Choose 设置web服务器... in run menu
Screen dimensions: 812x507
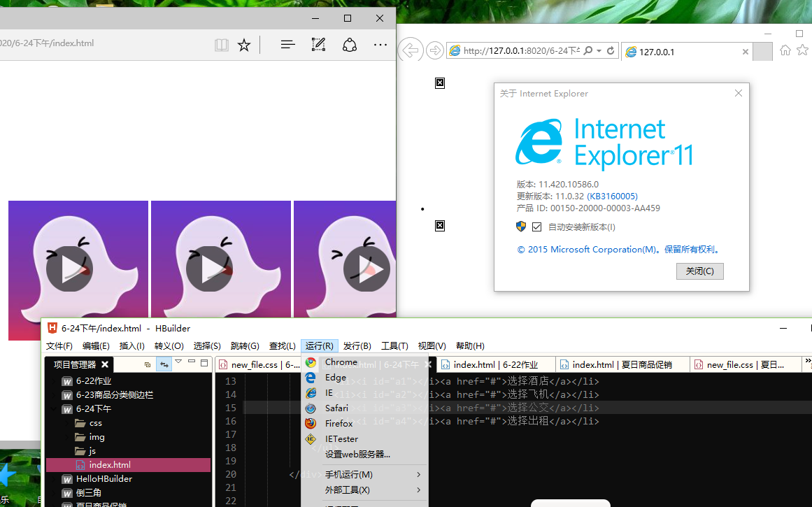point(364,454)
